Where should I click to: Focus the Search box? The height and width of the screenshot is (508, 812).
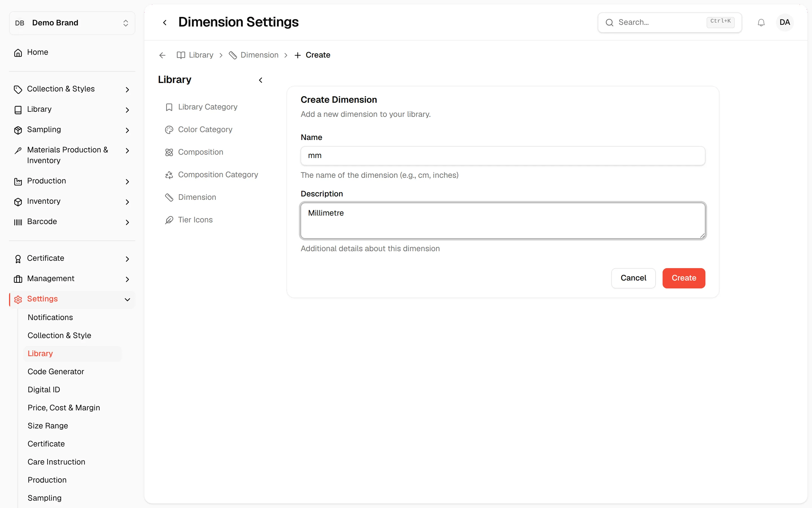669,23
